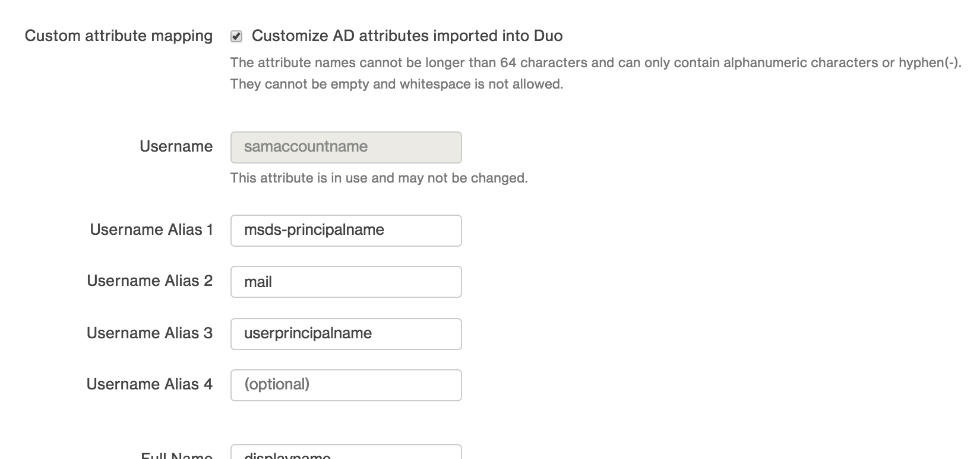Click the Full Name attribute field

click(346, 454)
